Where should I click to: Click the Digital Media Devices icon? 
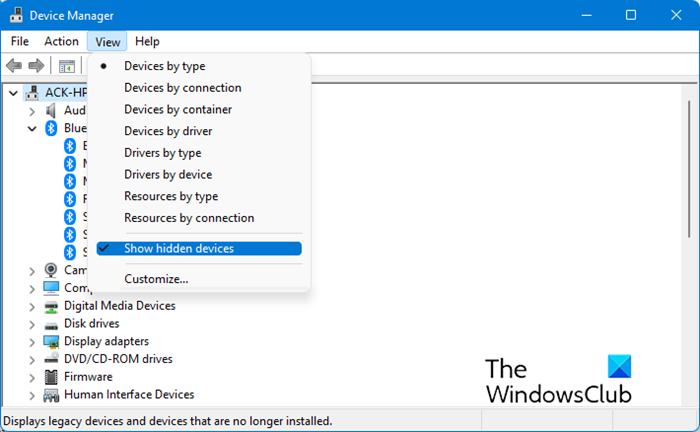[51, 306]
